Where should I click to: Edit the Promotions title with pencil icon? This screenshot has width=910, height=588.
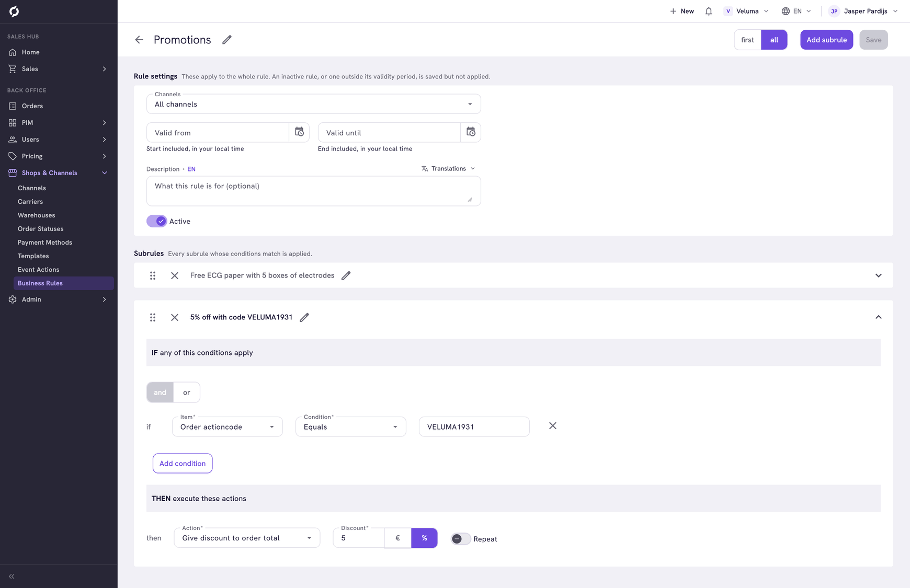coord(226,40)
